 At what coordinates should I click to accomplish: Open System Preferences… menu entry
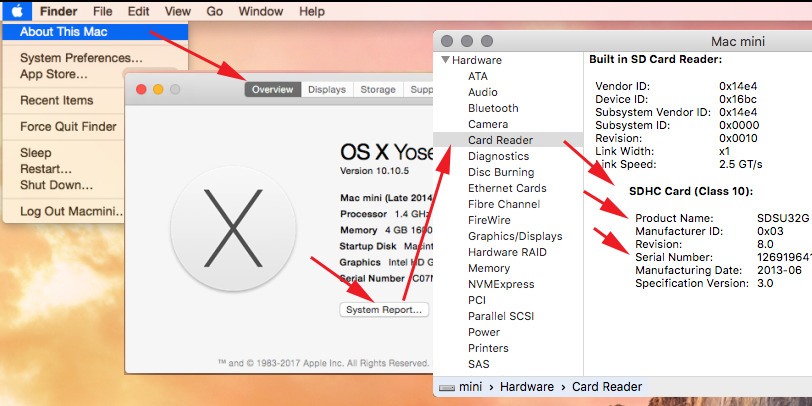[81, 58]
